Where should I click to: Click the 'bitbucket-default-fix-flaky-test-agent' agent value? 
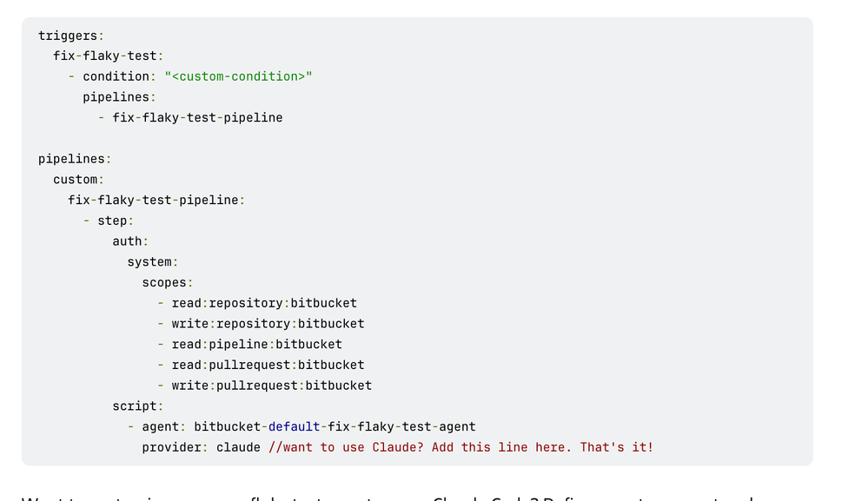335,427
